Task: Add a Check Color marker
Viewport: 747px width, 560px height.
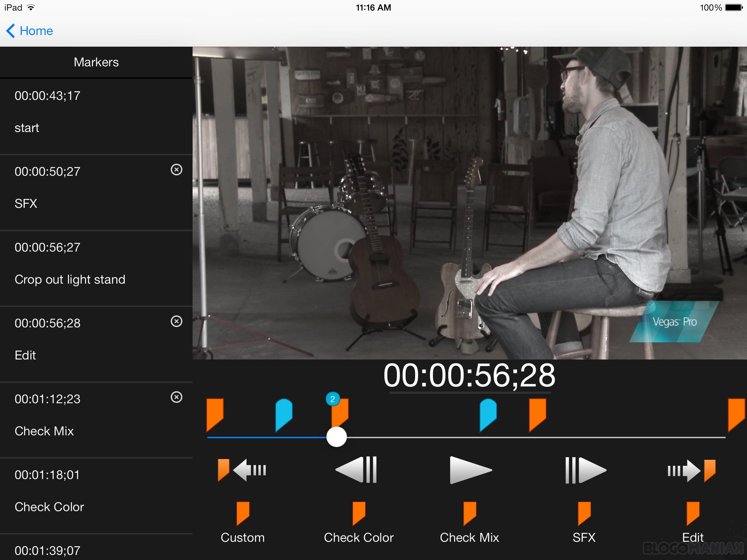Action: 359,522
